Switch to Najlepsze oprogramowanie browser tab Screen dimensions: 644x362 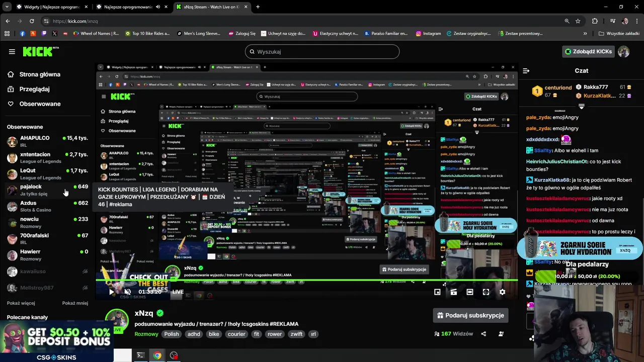click(131, 7)
